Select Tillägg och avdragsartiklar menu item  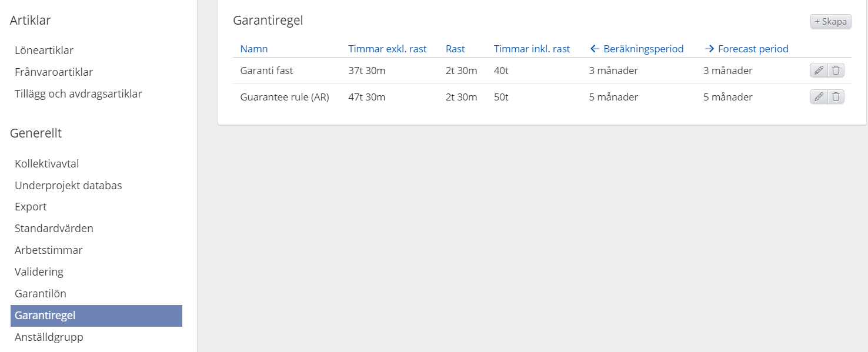tap(78, 94)
